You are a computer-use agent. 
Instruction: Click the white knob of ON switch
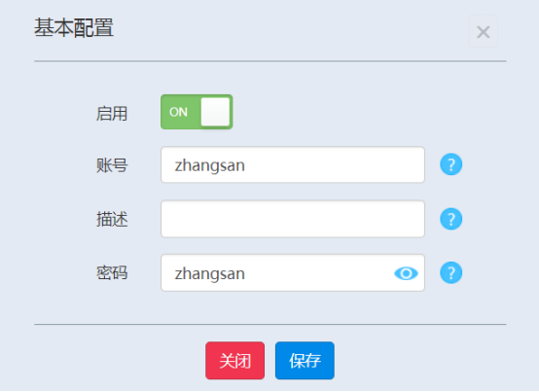[x=215, y=112]
